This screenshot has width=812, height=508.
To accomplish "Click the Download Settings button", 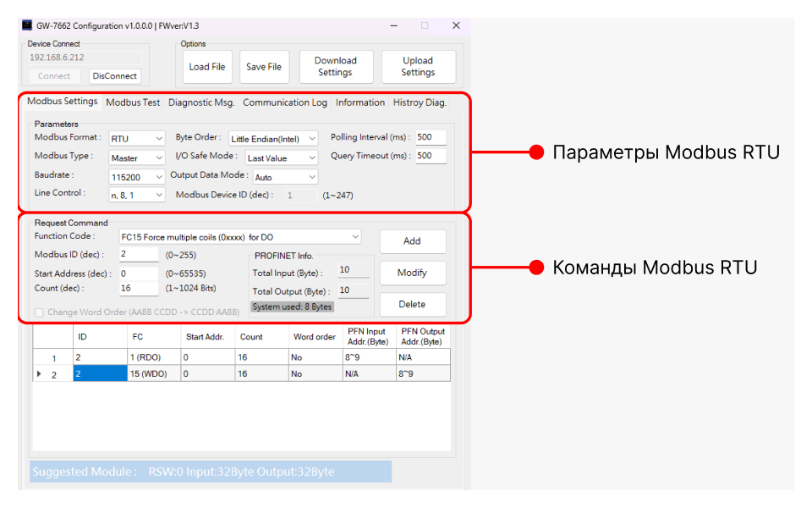I will [336, 67].
